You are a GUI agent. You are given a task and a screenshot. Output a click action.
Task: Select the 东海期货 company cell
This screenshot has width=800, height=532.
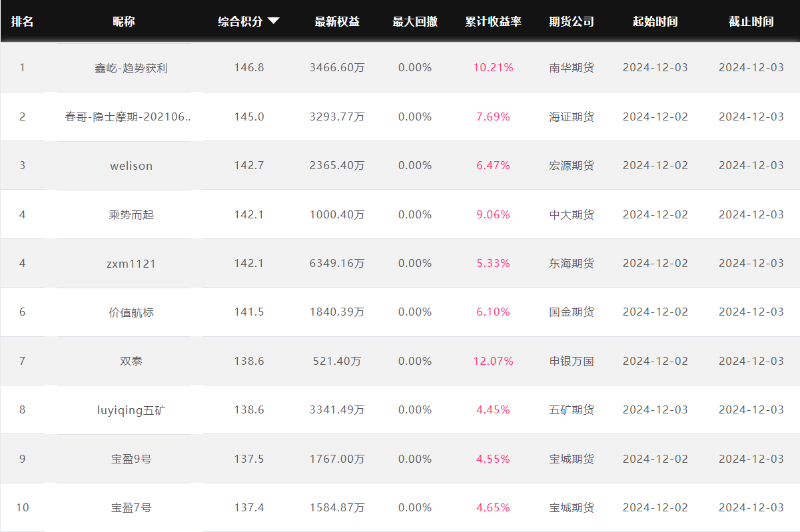pyautogui.click(x=572, y=263)
